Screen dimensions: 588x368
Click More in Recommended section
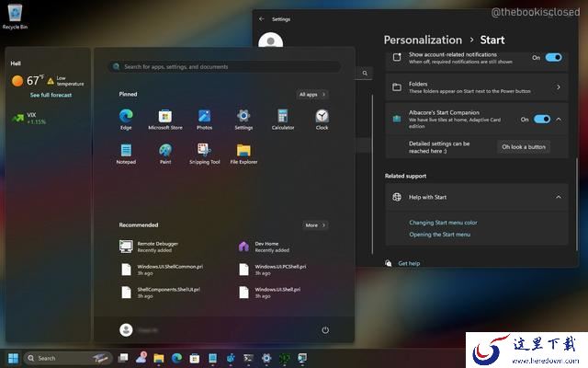pyautogui.click(x=315, y=225)
